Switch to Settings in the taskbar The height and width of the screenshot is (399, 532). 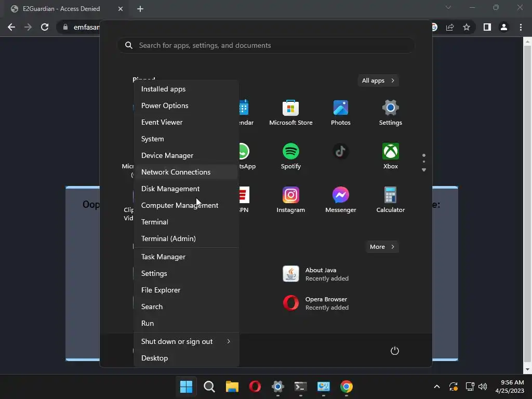(277, 387)
